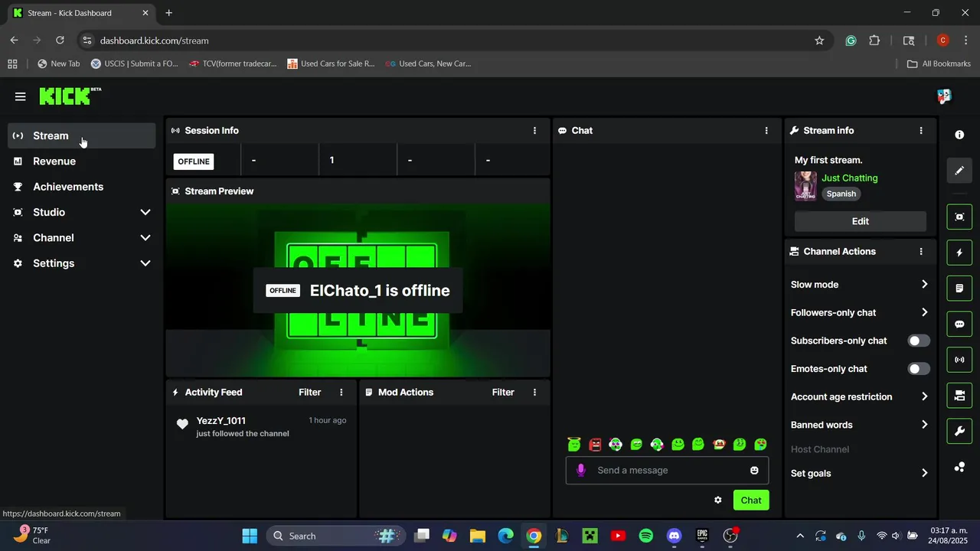Toggle the stream preview widget icon
Viewport: 980px width, 551px height.
959,217
